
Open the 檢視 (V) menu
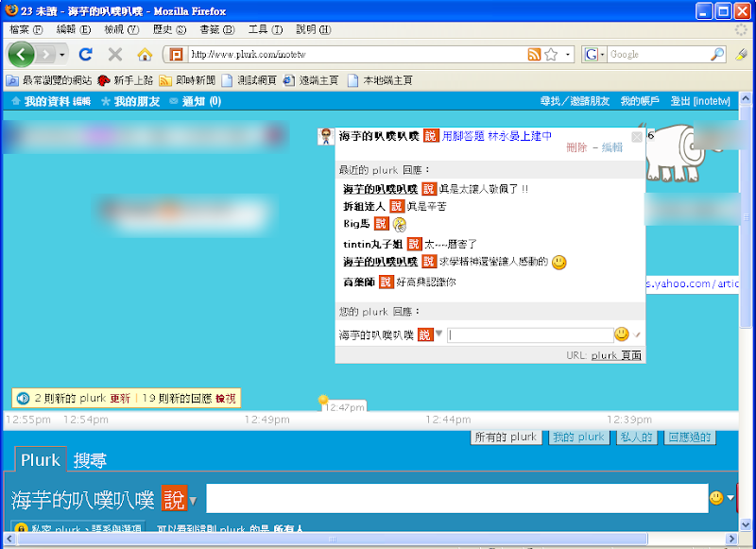tap(122, 30)
